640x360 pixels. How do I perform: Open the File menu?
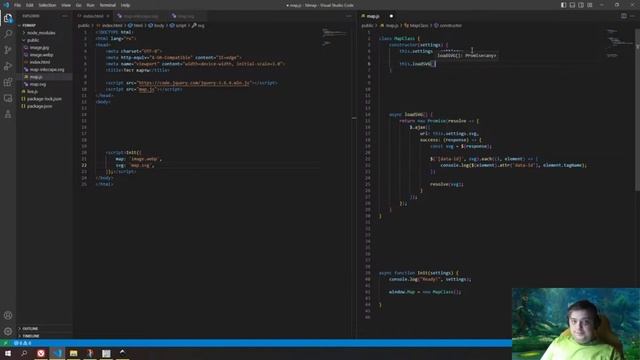[x=18, y=5]
